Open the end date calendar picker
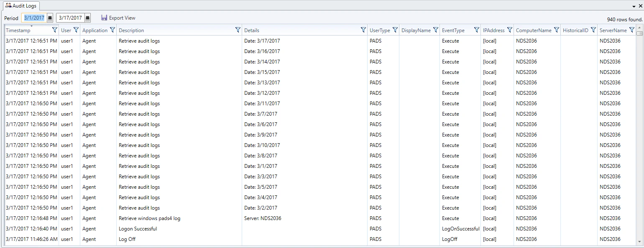 87,18
